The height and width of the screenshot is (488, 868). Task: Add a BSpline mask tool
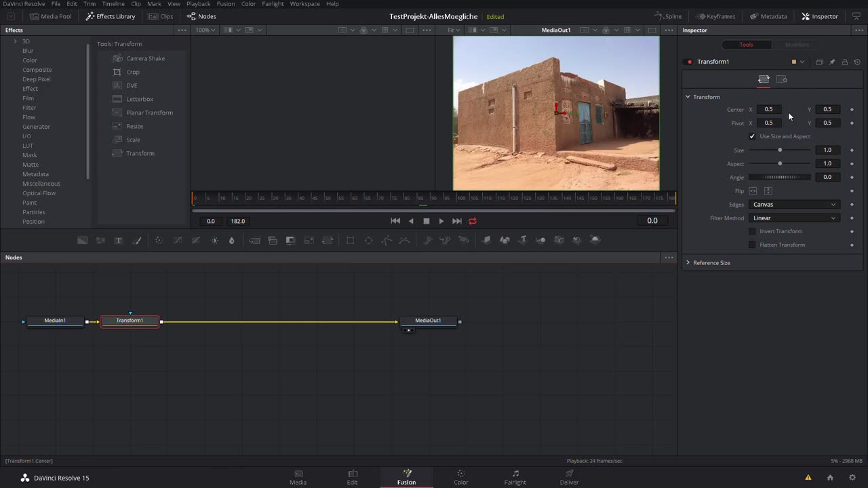pyautogui.click(x=405, y=240)
